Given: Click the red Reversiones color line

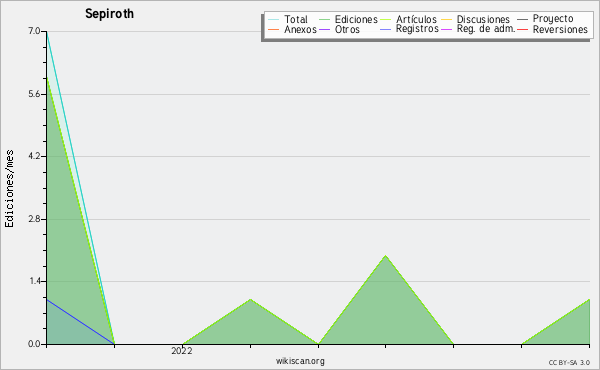Looking at the screenshot, I should click(522, 29).
